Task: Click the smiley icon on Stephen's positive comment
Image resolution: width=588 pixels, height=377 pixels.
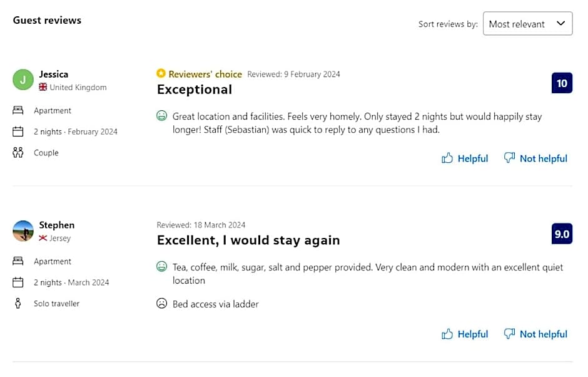Action: (x=162, y=267)
